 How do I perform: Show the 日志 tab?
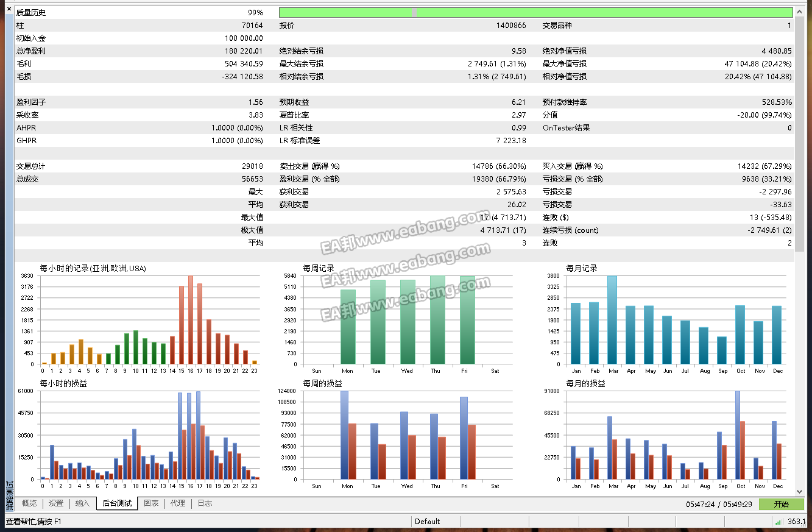(205, 503)
